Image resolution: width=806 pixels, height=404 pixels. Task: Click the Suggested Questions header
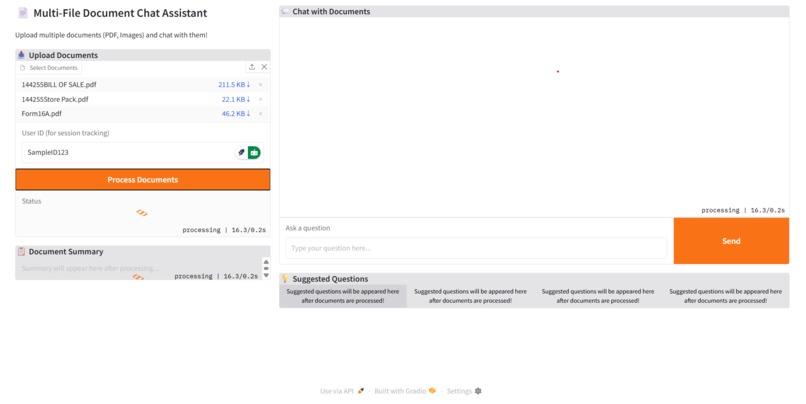(x=534, y=279)
